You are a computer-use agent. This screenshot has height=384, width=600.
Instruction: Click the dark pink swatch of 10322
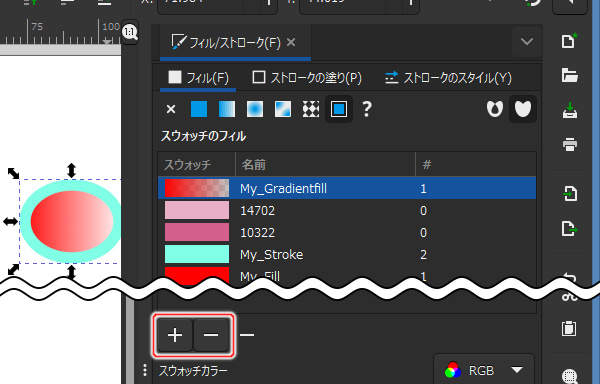pyautogui.click(x=197, y=233)
